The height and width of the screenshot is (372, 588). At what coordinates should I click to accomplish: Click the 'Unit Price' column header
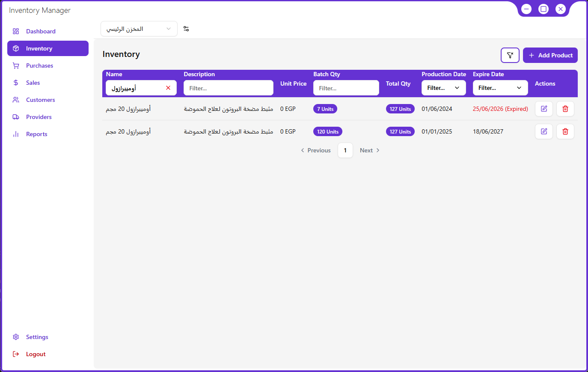pos(294,83)
